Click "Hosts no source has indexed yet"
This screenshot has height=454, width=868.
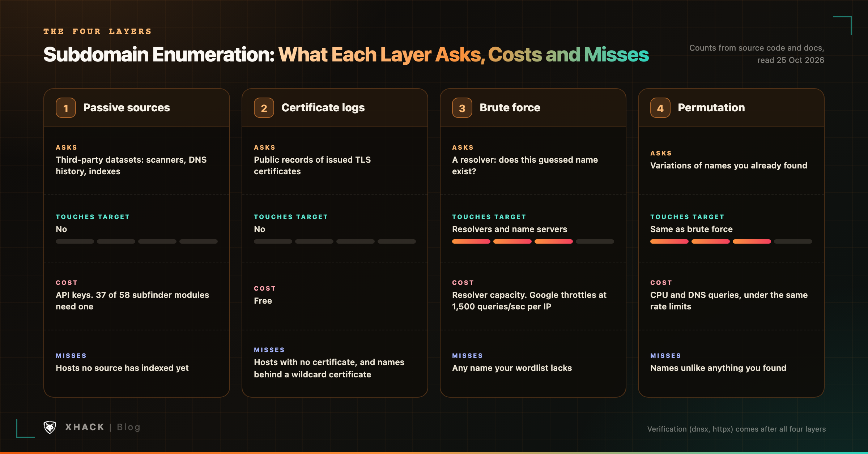tap(122, 368)
